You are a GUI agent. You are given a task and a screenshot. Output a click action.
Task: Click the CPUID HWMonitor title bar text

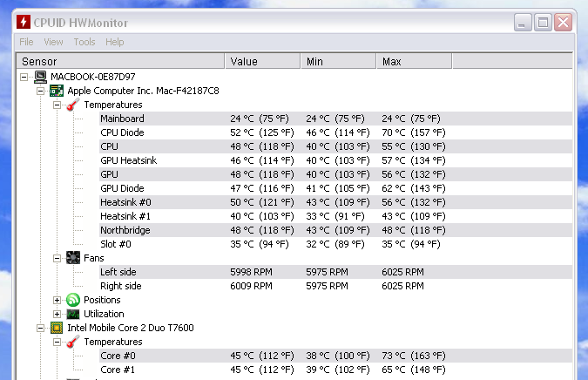(x=81, y=23)
